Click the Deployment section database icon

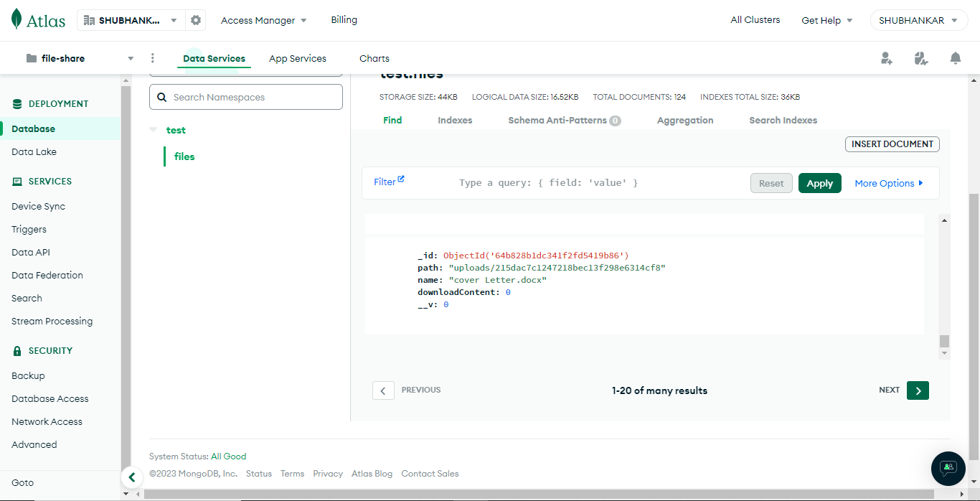click(x=17, y=104)
